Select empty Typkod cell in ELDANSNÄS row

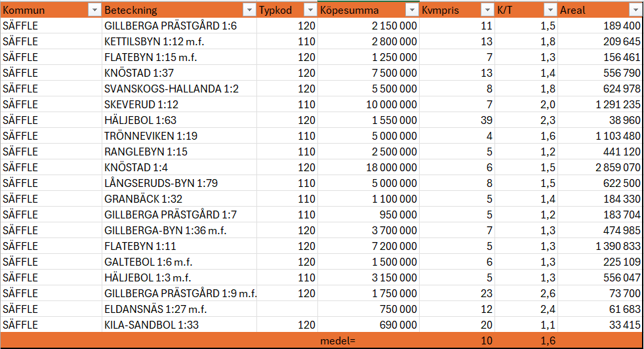point(287,309)
